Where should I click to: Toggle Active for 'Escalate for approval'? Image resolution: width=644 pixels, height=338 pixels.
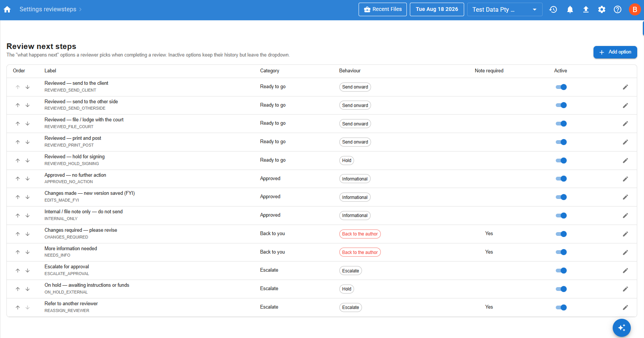click(561, 271)
